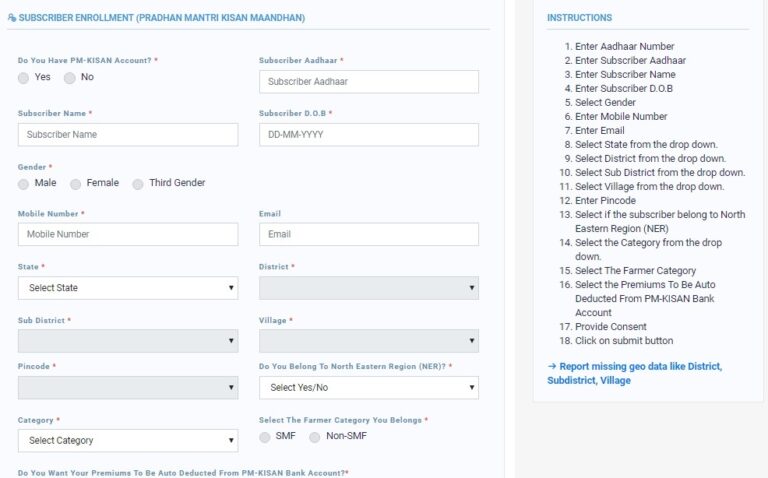Open the Select Category dropdown

[x=128, y=441]
